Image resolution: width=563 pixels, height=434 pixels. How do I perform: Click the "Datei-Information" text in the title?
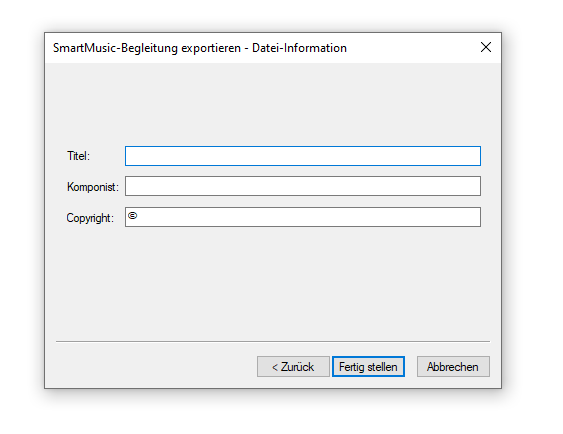coord(299,48)
